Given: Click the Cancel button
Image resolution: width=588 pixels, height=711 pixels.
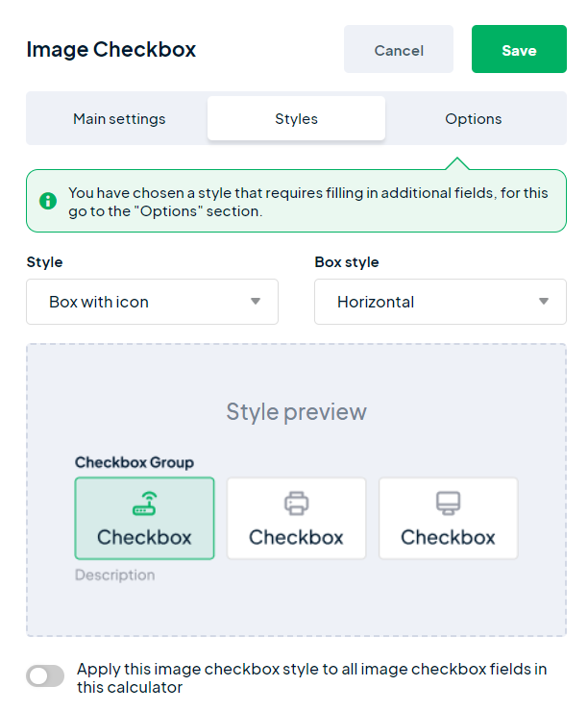Looking at the screenshot, I should coord(399,49).
